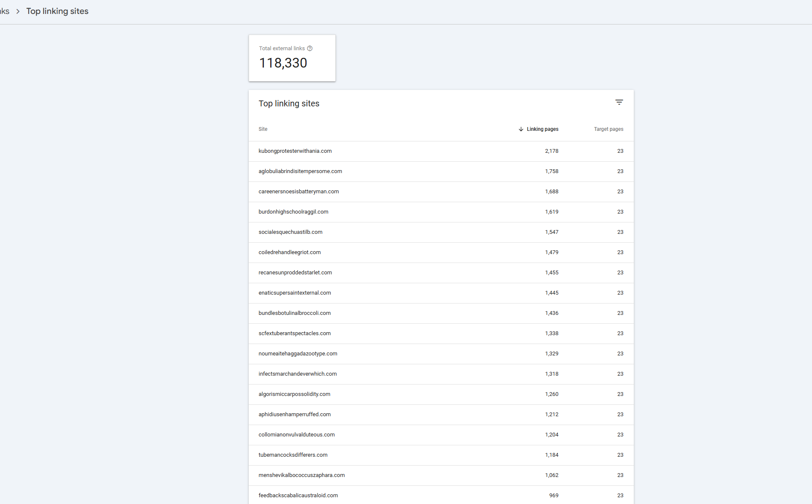Go back via Links breadcrumb
812x504 pixels.
5,11
